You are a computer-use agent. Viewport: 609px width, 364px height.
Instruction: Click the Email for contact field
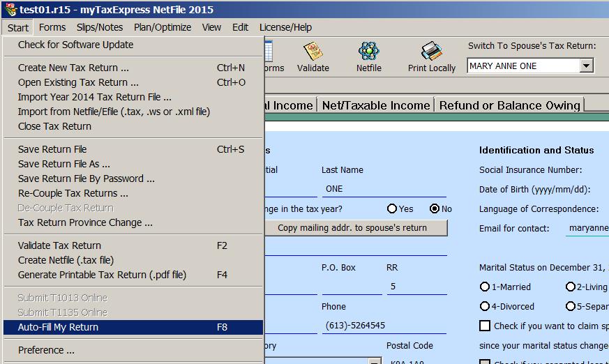pos(587,228)
